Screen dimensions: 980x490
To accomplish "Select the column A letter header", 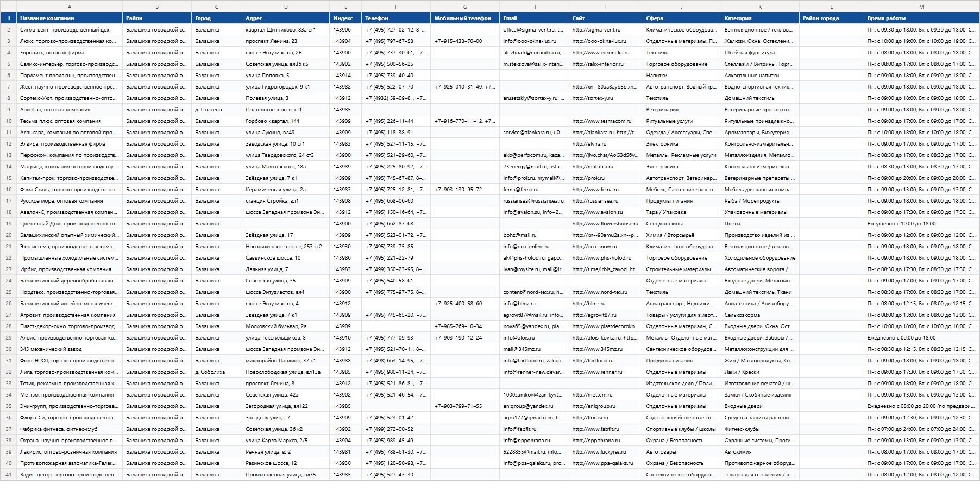I will [x=70, y=7].
